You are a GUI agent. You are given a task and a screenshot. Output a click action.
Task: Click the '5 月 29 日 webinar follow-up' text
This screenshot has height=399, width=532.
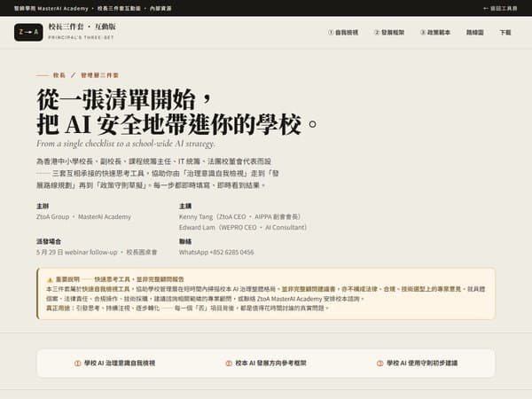click(76, 252)
